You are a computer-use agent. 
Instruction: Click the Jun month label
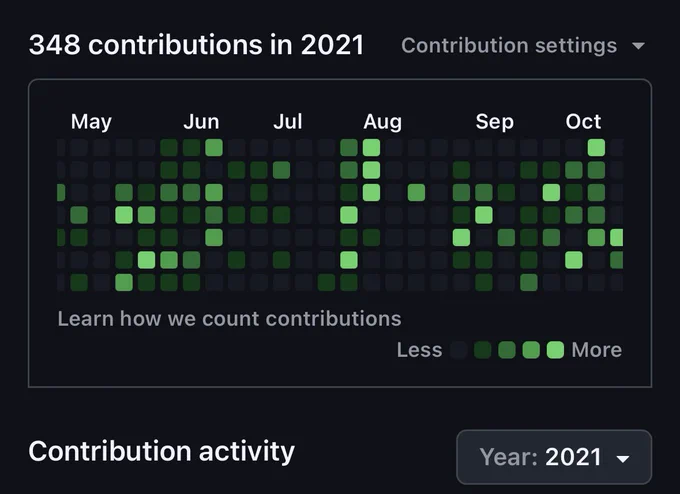coord(201,121)
